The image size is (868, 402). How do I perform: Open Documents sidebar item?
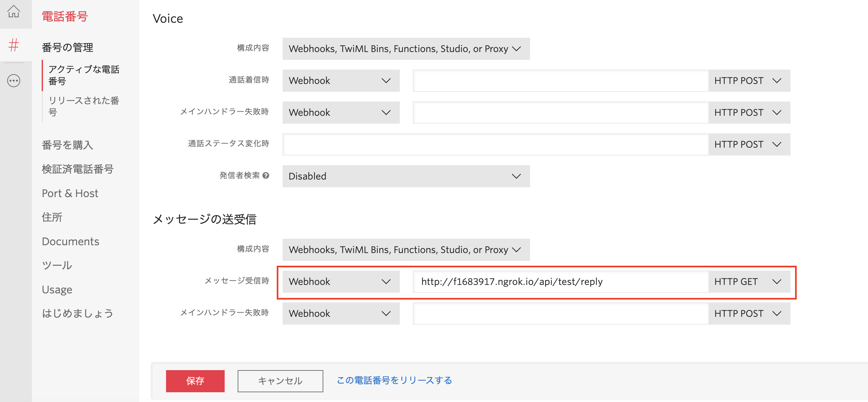[x=70, y=241]
